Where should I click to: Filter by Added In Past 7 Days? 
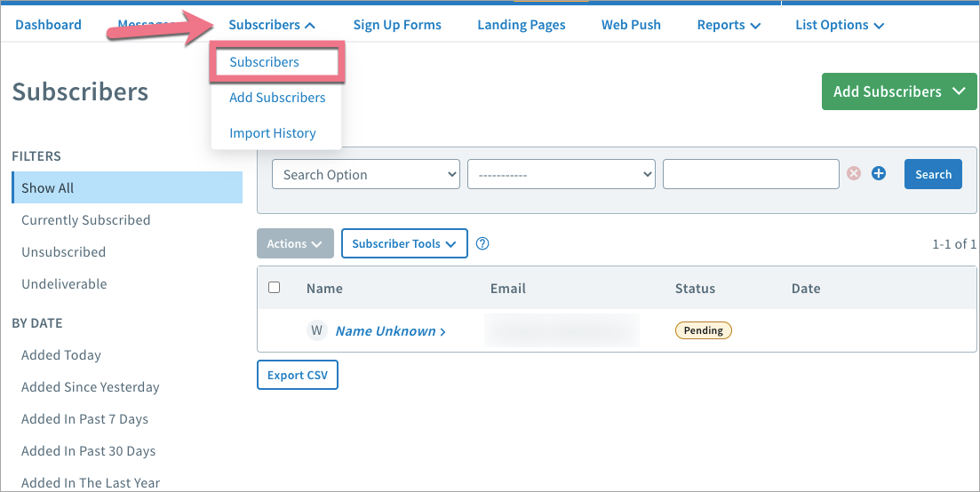tap(85, 419)
